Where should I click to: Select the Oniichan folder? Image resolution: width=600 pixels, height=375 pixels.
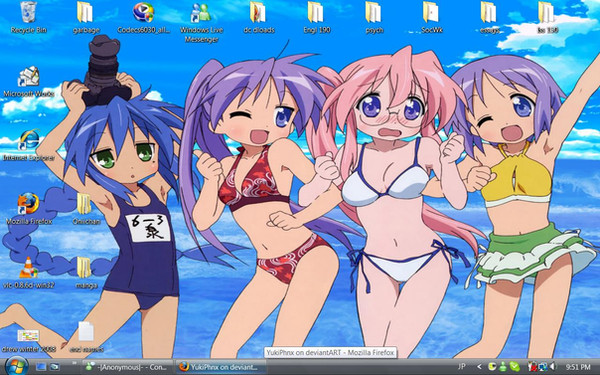coord(86,209)
